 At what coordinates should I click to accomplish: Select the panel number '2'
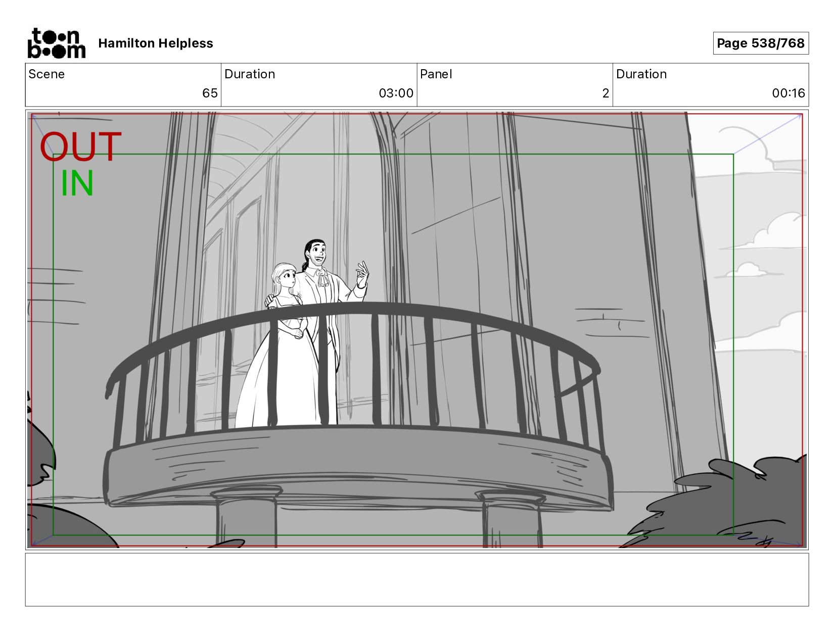point(606,93)
